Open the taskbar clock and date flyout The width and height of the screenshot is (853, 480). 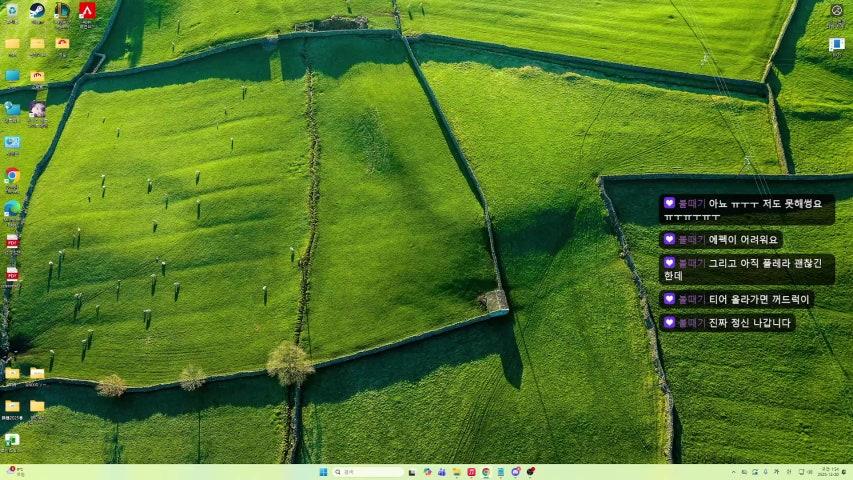(x=830, y=472)
